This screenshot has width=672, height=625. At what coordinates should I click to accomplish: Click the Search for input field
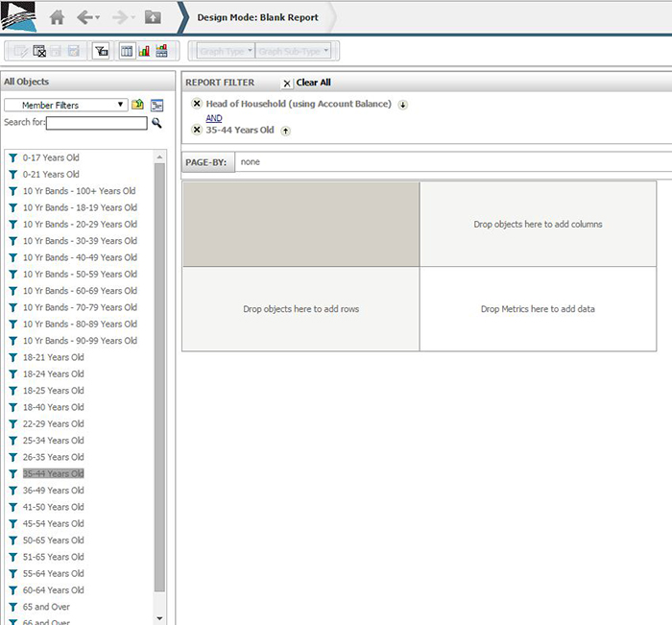click(96, 123)
